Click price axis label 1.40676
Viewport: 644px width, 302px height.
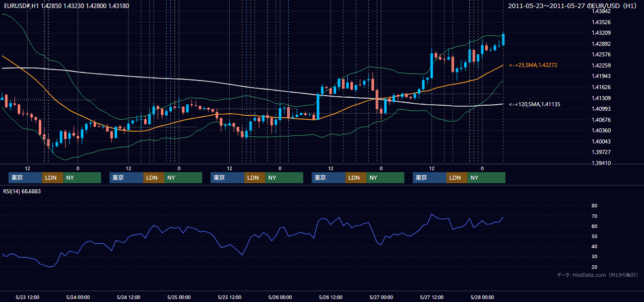[601, 120]
